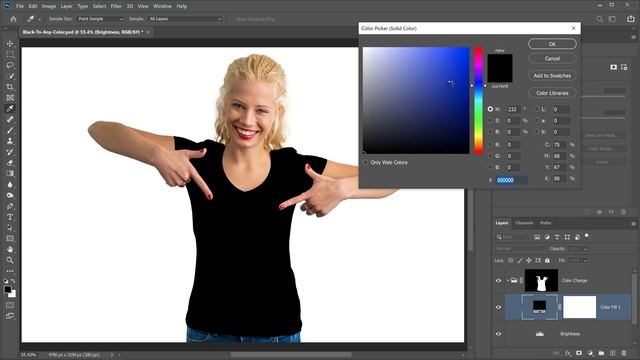
Task: Open the Image menu
Action: 49,6
